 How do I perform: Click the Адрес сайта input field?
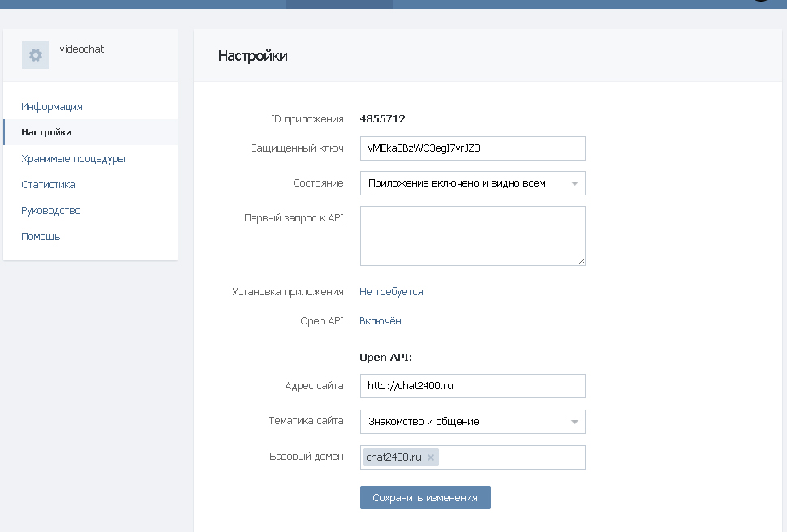click(473, 386)
